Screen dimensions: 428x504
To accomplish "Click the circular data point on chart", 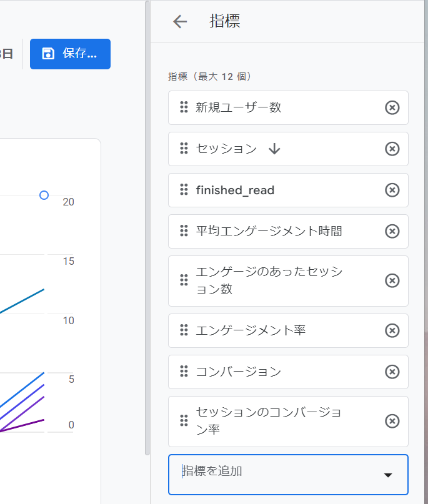I will (x=44, y=195).
